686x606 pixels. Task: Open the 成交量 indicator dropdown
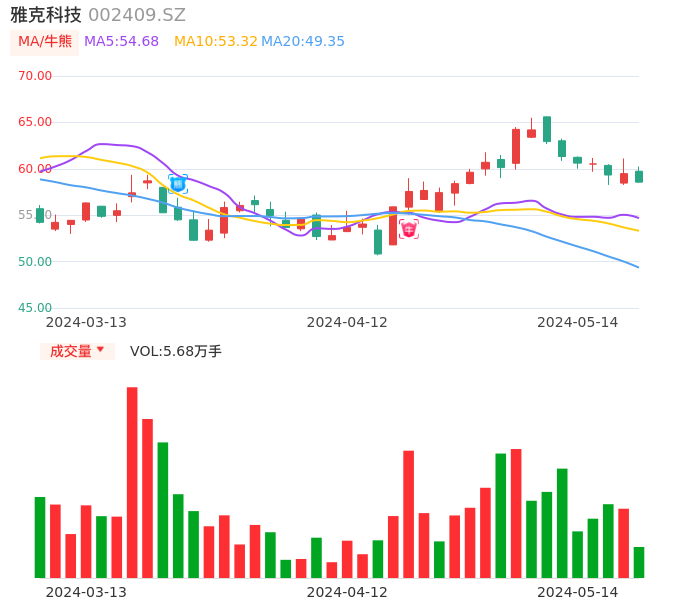click(77, 351)
